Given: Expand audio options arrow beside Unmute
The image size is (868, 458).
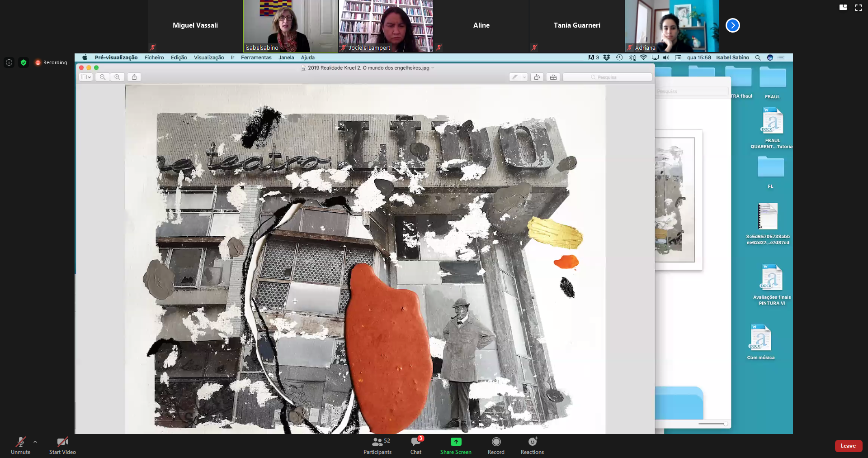Looking at the screenshot, I should [35, 442].
